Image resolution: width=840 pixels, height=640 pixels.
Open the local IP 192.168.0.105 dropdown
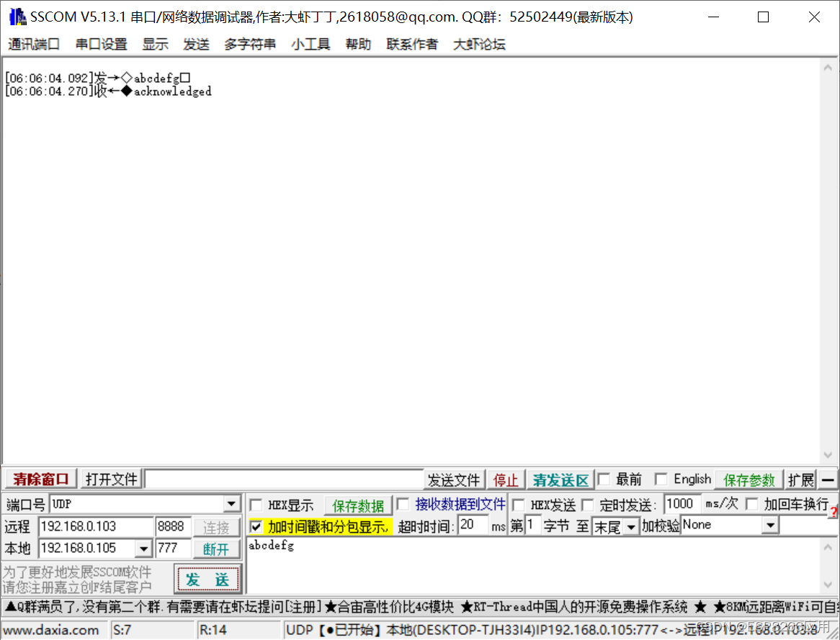[x=144, y=549]
